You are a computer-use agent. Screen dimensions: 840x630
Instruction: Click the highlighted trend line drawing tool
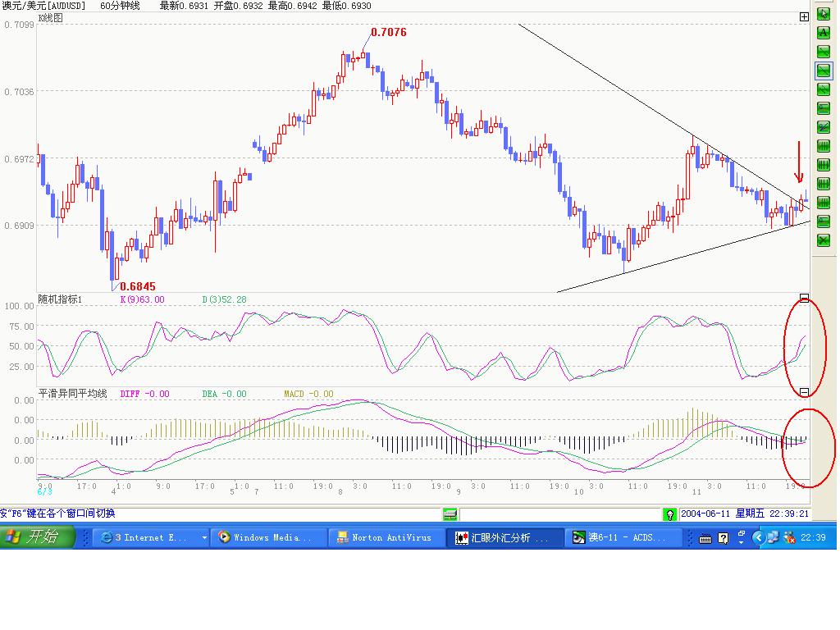coord(823,71)
